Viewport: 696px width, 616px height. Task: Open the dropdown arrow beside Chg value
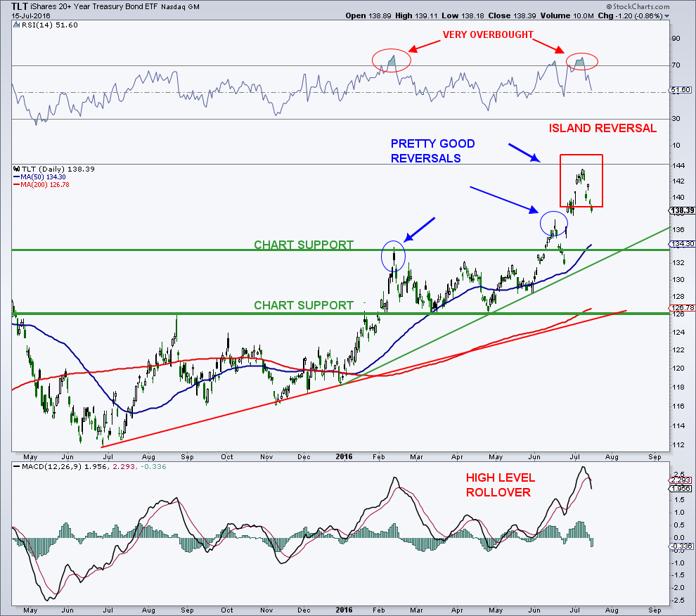666,16
